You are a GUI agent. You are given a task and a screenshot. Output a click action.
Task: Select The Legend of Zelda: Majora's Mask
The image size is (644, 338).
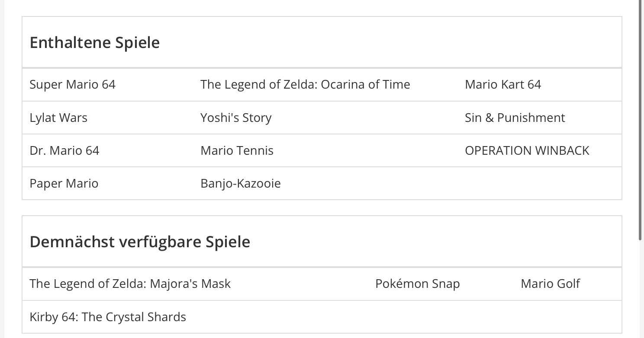[130, 284]
